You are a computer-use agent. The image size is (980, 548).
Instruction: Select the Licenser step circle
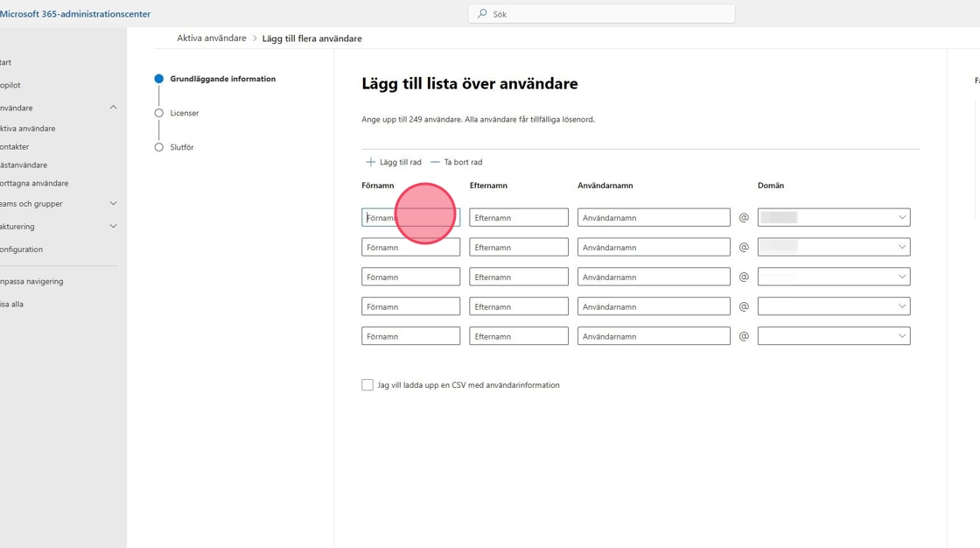[x=158, y=113]
